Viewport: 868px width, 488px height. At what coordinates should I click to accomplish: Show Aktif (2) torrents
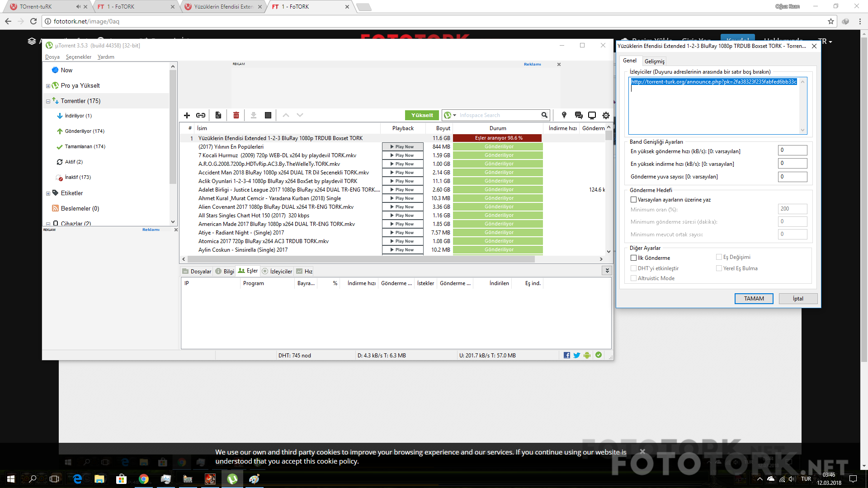74,162
